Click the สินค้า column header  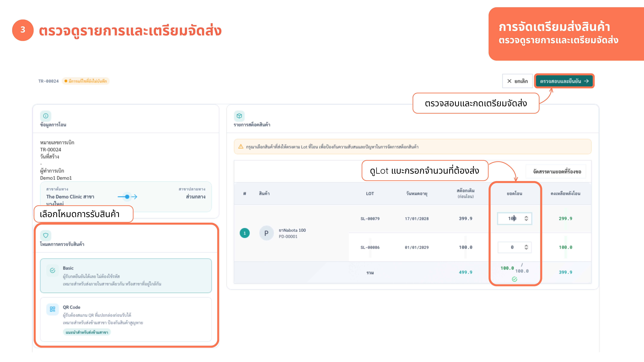[x=264, y=194]
